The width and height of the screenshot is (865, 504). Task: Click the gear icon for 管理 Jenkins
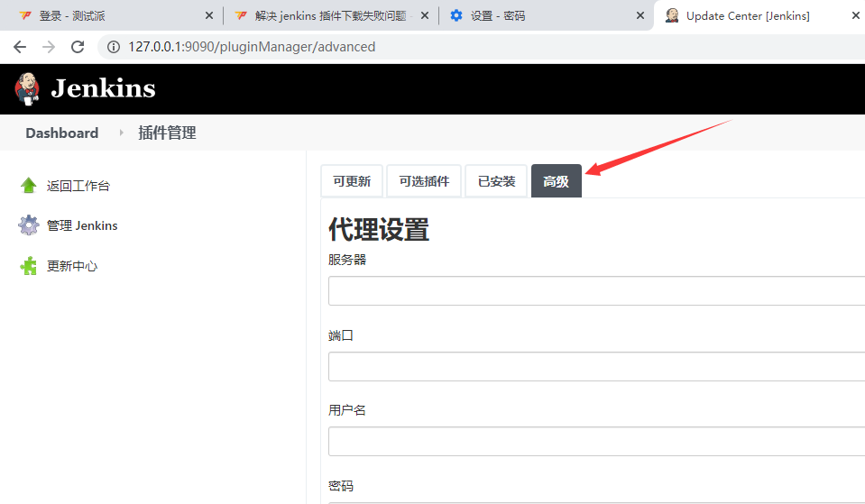point(29,225)
